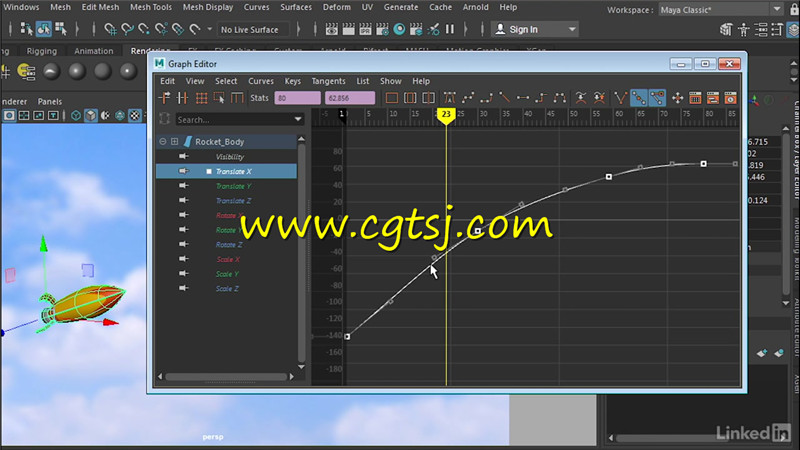Click the Blinn material shelf icon
The width and height of the screenshot is (800, 450).
[77, 71]
